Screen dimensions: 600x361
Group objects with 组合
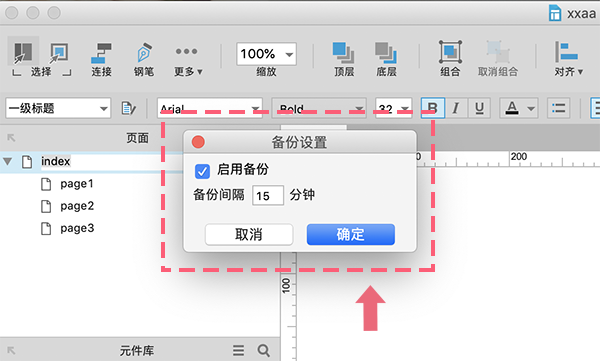click(x=450, y=59)
